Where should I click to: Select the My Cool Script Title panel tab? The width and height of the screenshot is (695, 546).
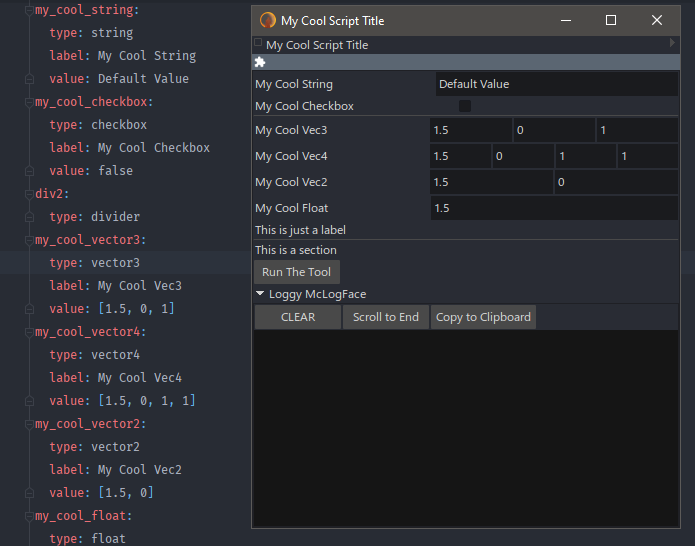[317, 45]
